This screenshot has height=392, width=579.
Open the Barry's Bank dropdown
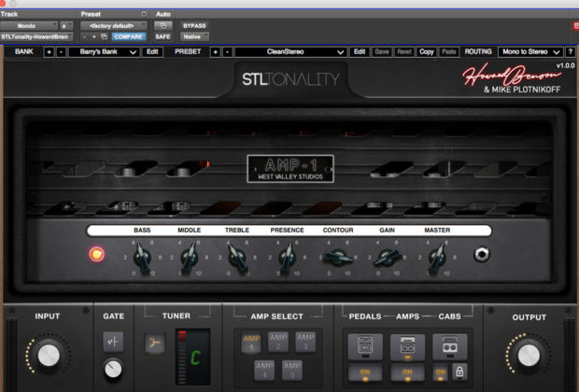(105, 52)
